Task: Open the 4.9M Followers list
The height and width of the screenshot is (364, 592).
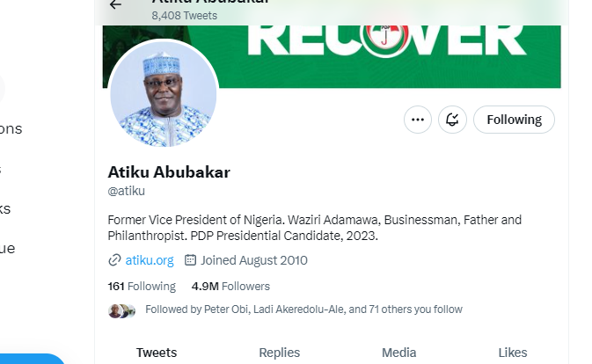Action: click(230, 287)
